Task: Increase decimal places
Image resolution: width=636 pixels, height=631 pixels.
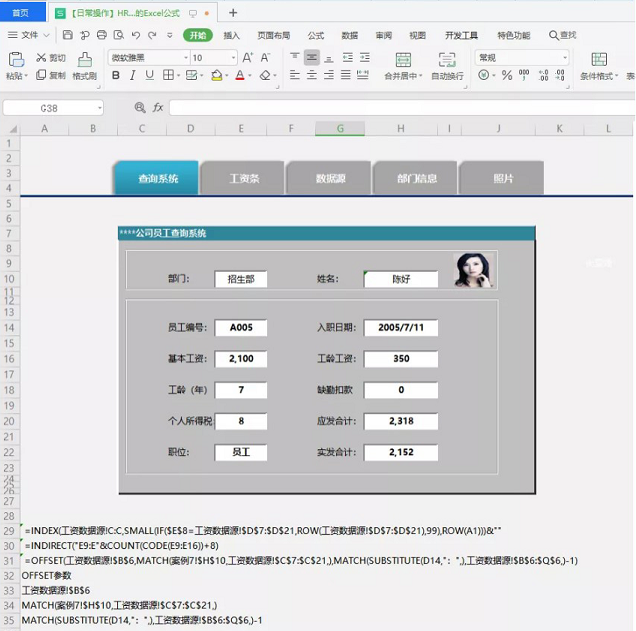Action: (x=543, y=75)
